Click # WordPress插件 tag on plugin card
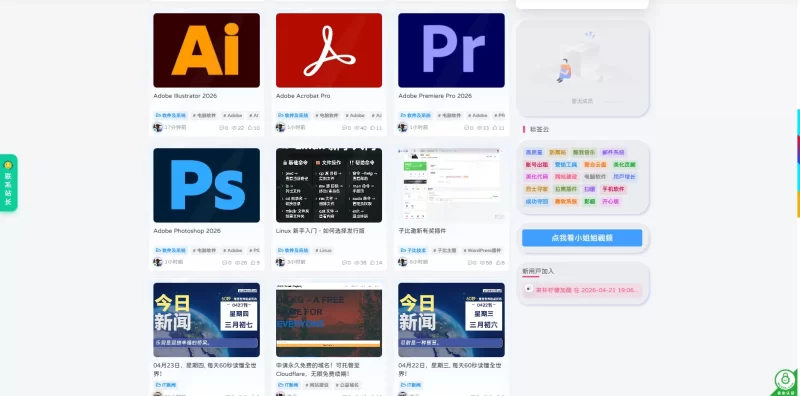800x396 pixels. click(x=482, y=251)
